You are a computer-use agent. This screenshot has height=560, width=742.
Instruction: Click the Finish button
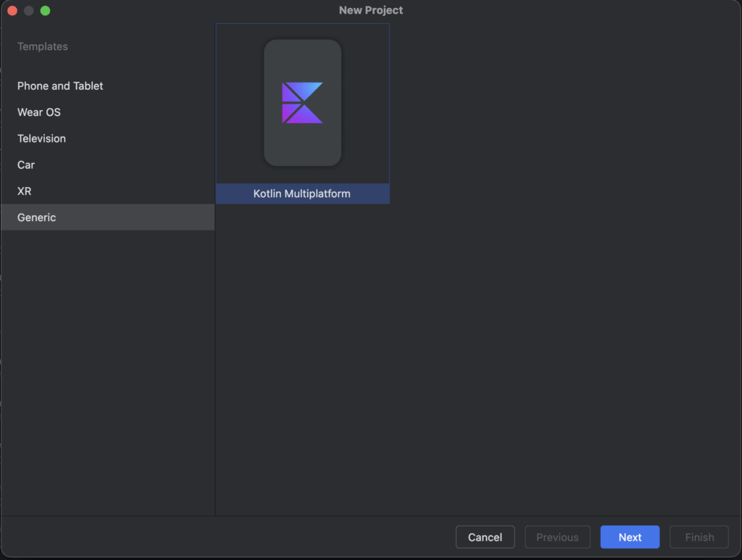[x=699, y=537]
